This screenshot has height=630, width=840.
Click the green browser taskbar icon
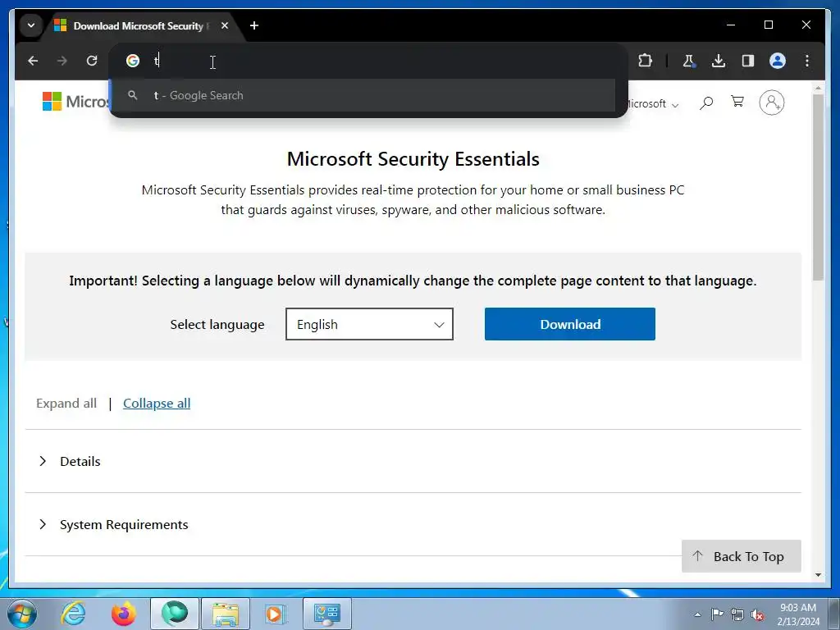click(x=175, y=614)
